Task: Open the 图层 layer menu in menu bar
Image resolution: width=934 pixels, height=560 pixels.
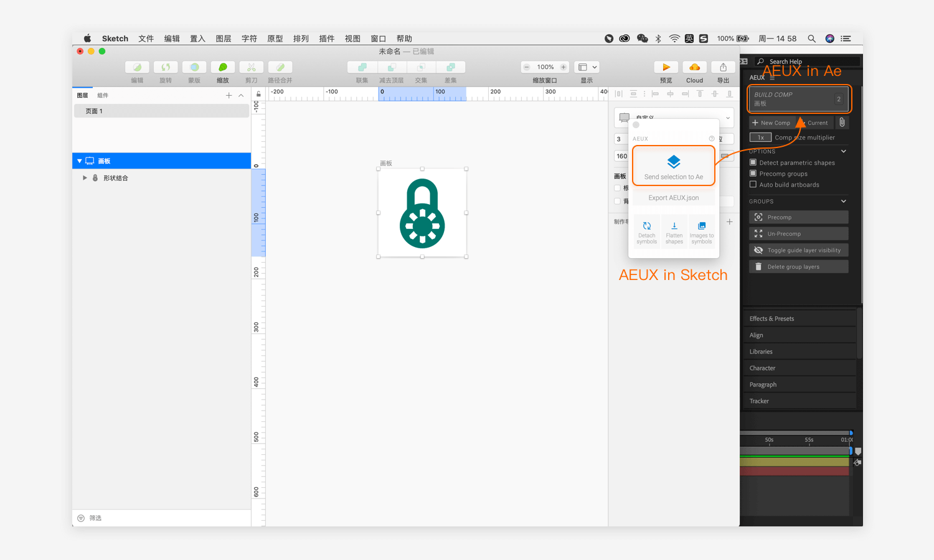Action: pos(224,39)
